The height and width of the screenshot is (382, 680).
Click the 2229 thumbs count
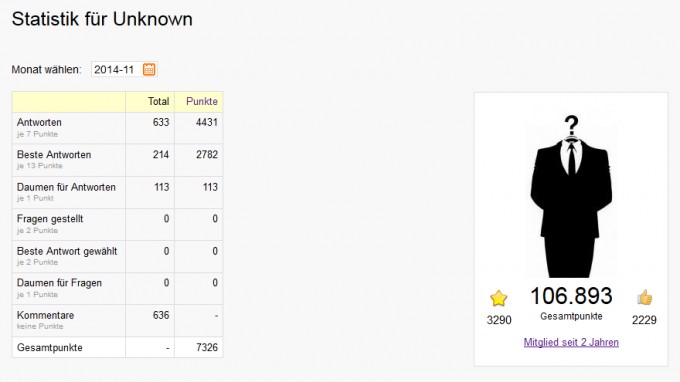[644, 320]
